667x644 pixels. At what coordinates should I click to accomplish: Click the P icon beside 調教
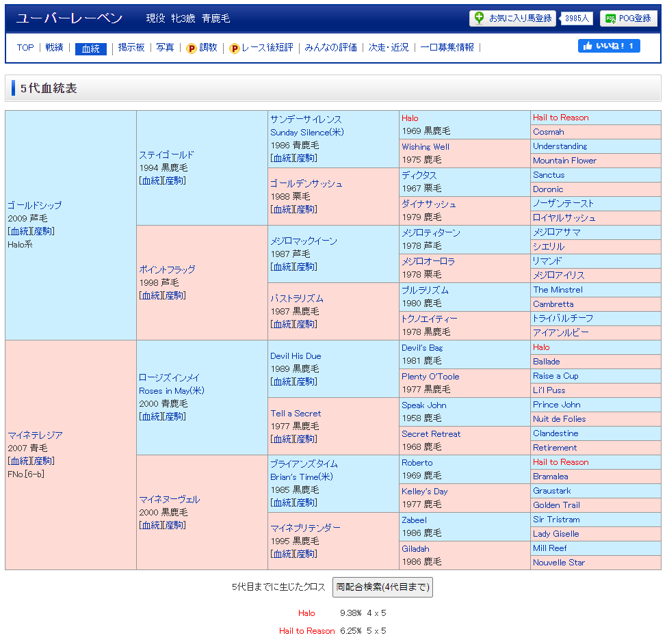(x=192, y=48)
